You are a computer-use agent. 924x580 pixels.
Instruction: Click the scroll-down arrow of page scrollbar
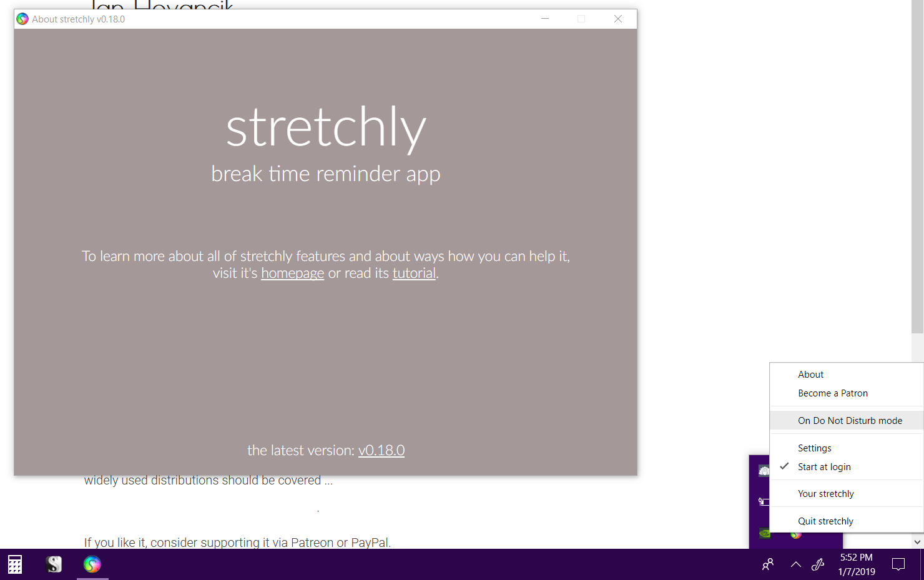click(917, 542)
